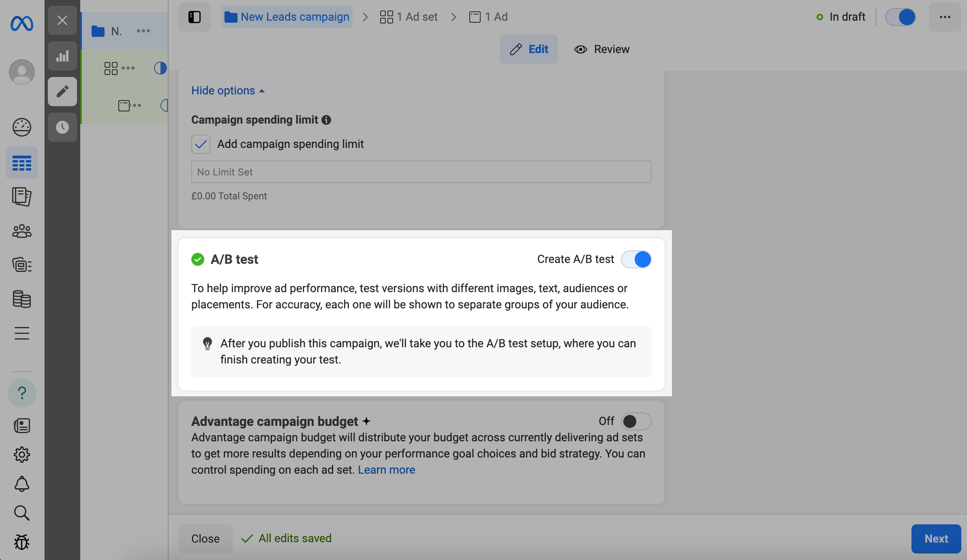Open the Ads reporting documents icon

(x=22, y=197)
